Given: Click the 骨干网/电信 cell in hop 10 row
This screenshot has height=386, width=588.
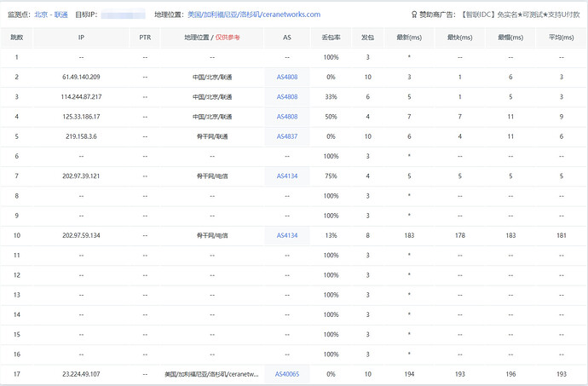Looking at the screenshot, I should tap(212, 235).
